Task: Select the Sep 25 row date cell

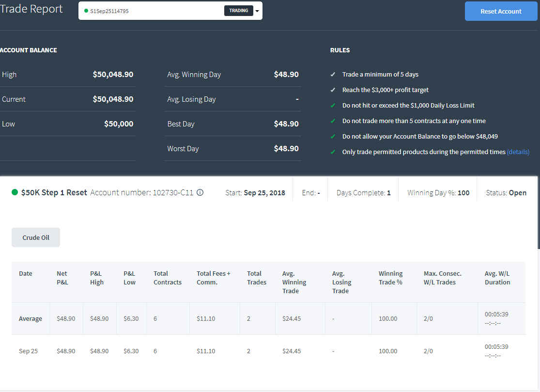Action: (28, 351)
